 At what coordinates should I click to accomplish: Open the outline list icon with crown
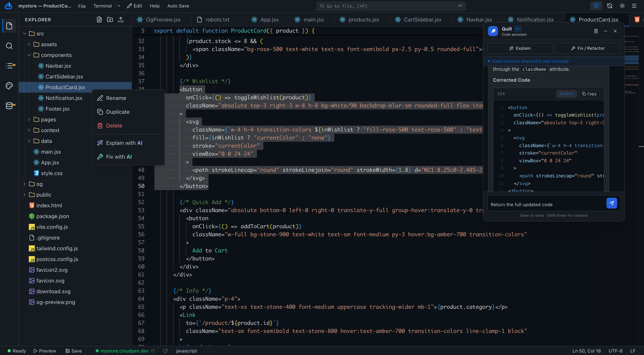[10, 66]
